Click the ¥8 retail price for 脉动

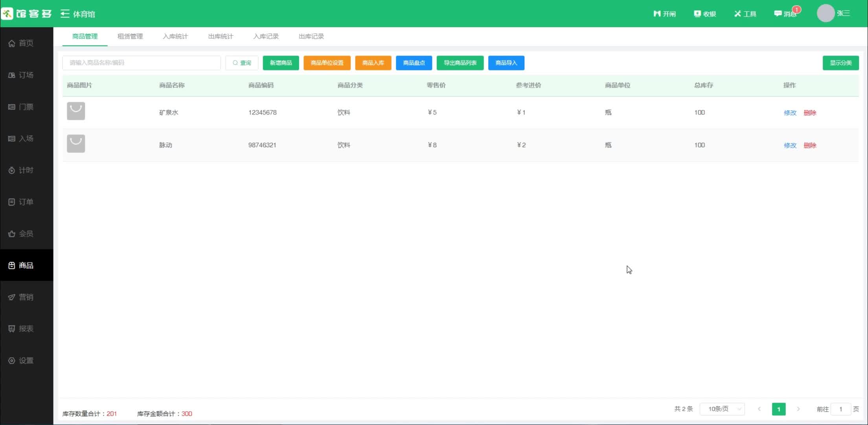pos(432,145)
